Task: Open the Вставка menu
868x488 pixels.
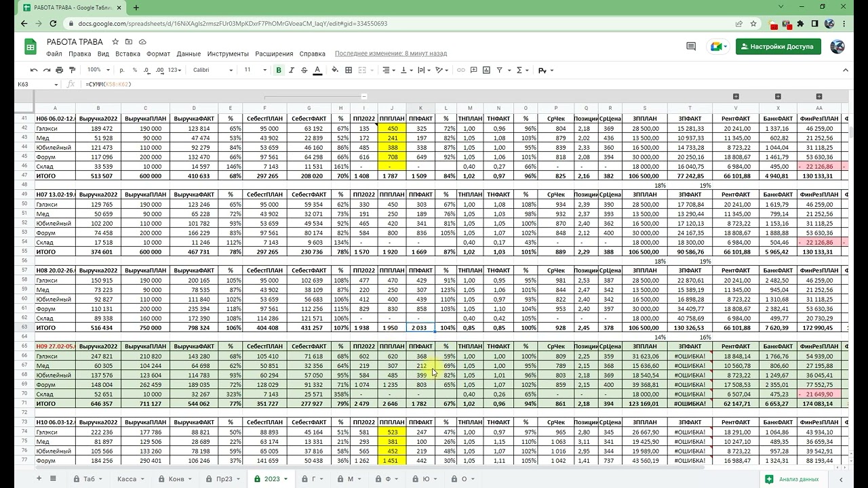Action: [x=127, y=54]
